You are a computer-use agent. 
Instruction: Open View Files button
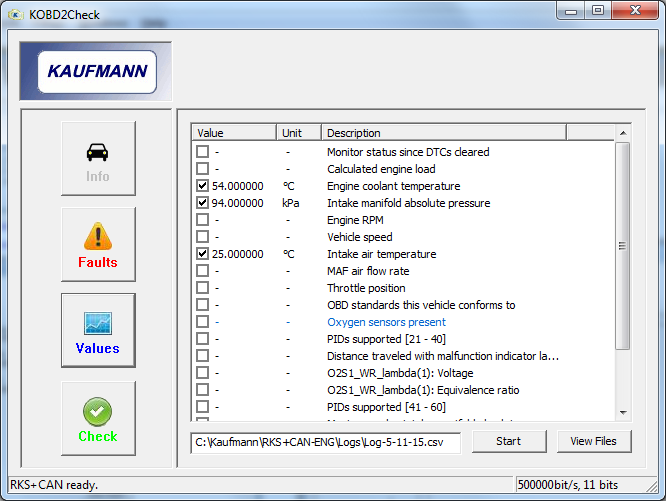(594, 442)
